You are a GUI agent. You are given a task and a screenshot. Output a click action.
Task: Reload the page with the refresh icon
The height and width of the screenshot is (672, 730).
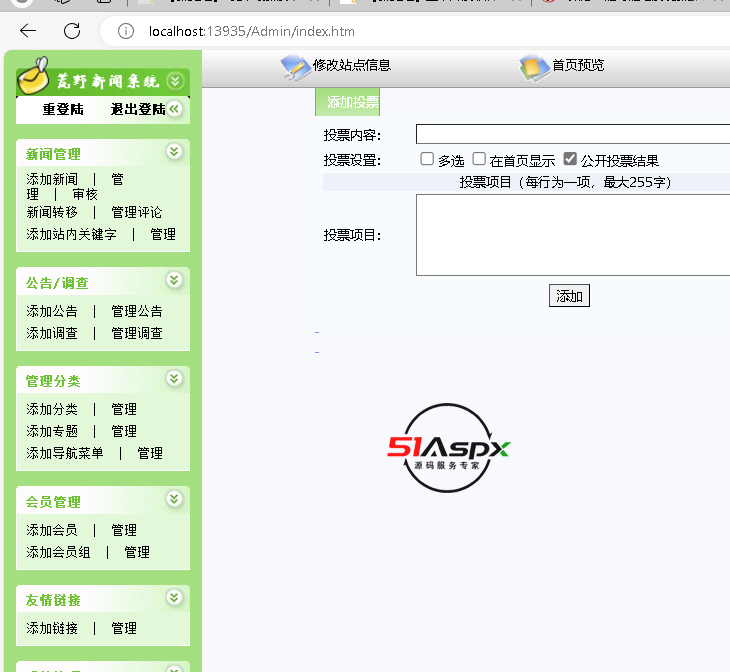[72, 31]
